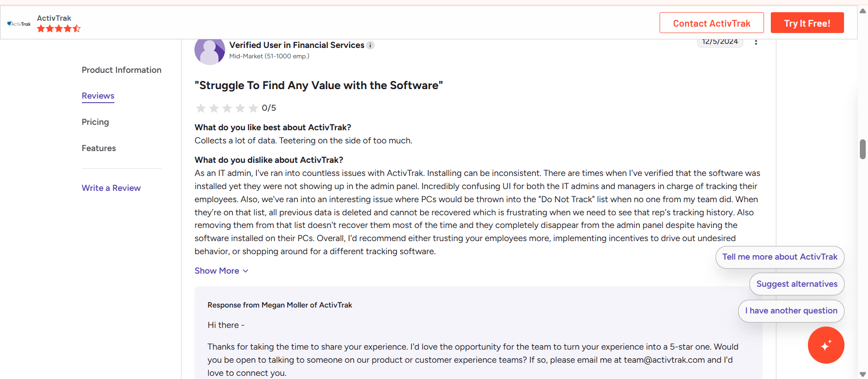The width and height of the screenshot is (868, 379).
Task: Click I have another question chip
Action: (791, 311)
